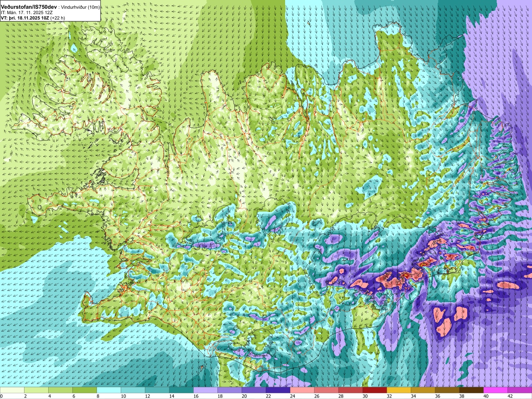Click the initial time line 'IT: Mán. 17. 11. 2025 12Z'

click(x=26, y=13)
